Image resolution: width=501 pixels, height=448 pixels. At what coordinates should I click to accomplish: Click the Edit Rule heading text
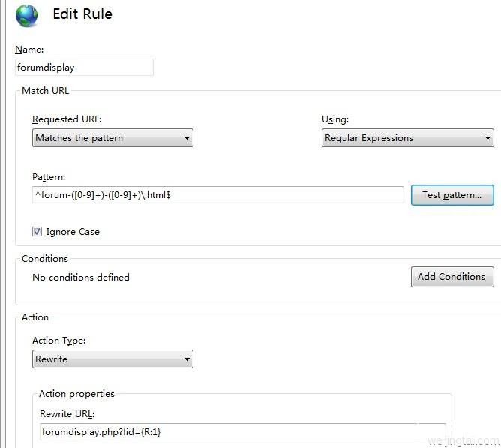(x=82, y=14)
